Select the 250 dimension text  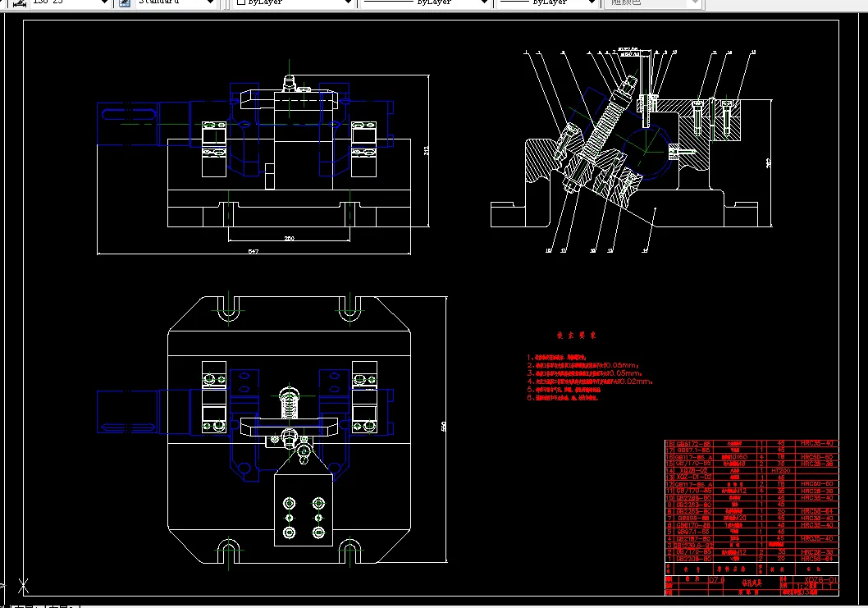click(x=289, y=238)
